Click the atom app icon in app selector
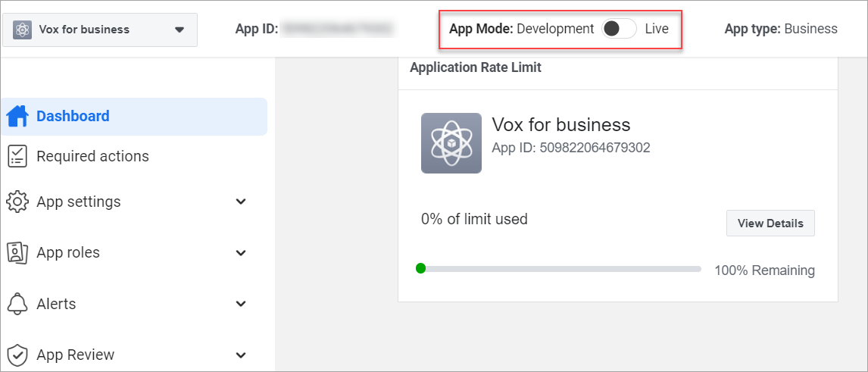This screenshot has height=372, width=868. point(22,30)
